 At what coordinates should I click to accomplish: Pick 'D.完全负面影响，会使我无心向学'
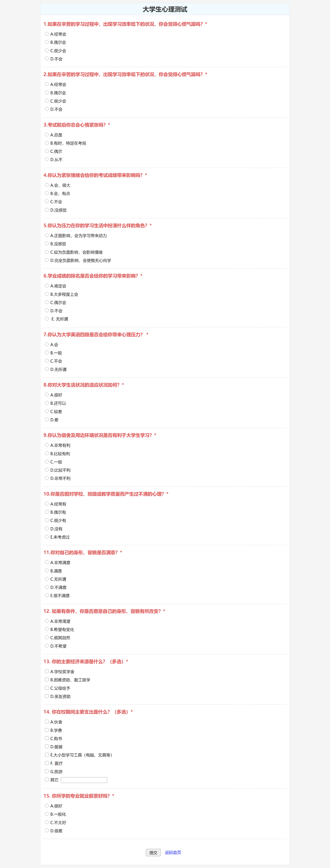[47, 260]
